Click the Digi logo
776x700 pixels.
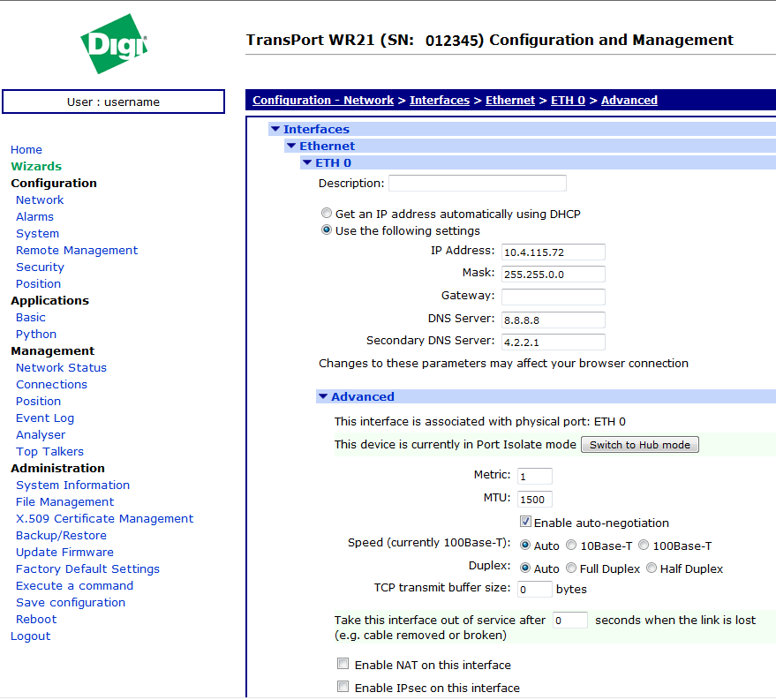pos(114,44)
